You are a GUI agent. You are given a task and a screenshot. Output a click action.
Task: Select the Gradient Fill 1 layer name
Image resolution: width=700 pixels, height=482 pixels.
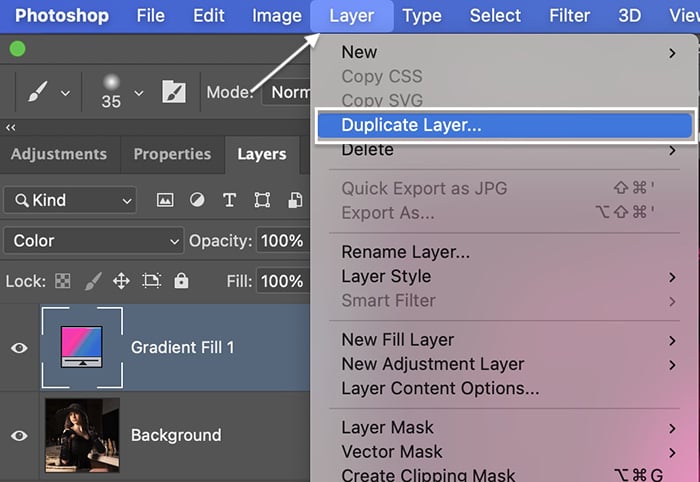coord(183,347)
